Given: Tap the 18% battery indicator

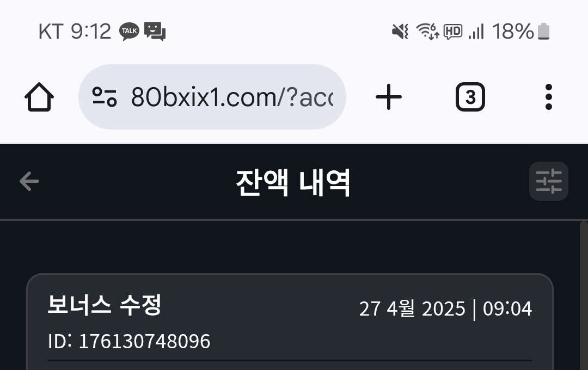Looking at the screenshot, I should (521, 31).
